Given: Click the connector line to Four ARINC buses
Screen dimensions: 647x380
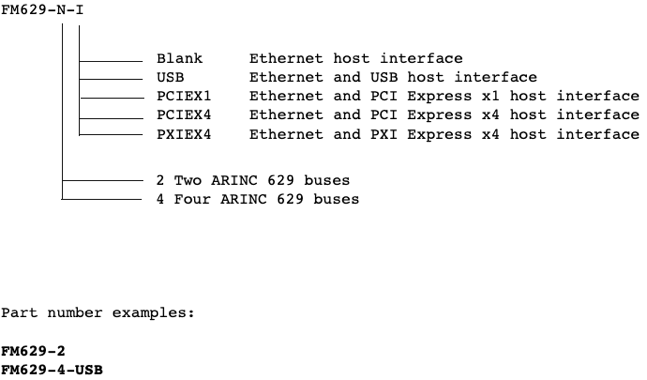Looking at the screenshot, I should pos(102,199).
